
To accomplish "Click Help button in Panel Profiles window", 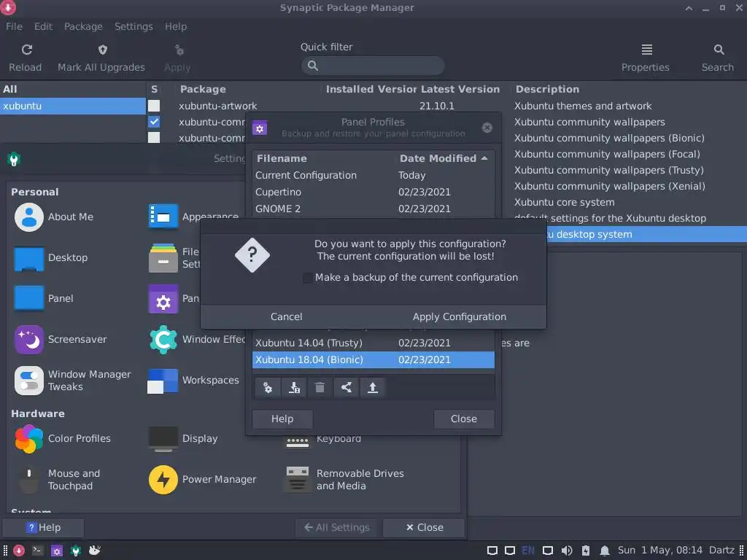I will pos(282,419).
